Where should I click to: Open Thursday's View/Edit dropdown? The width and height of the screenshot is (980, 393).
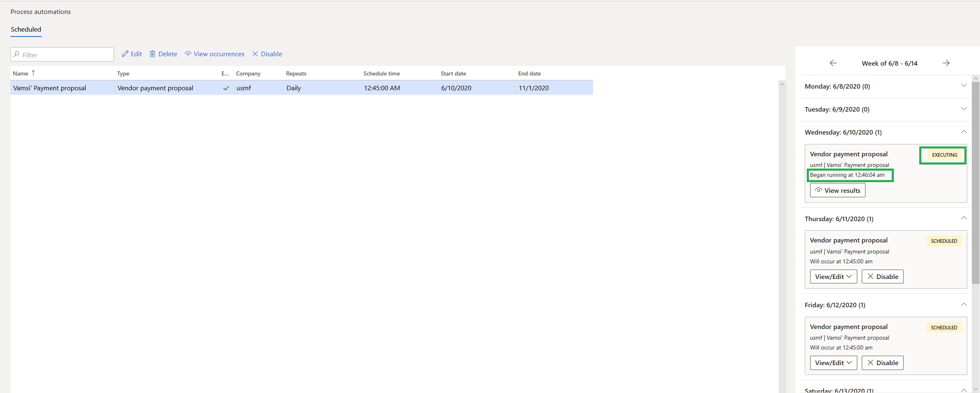coord(833,277)
